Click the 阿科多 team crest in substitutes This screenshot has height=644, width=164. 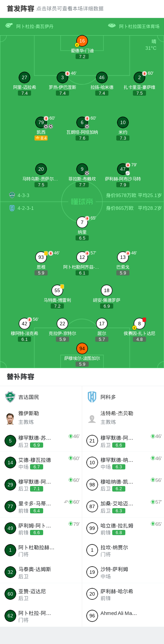coord(92,397)
